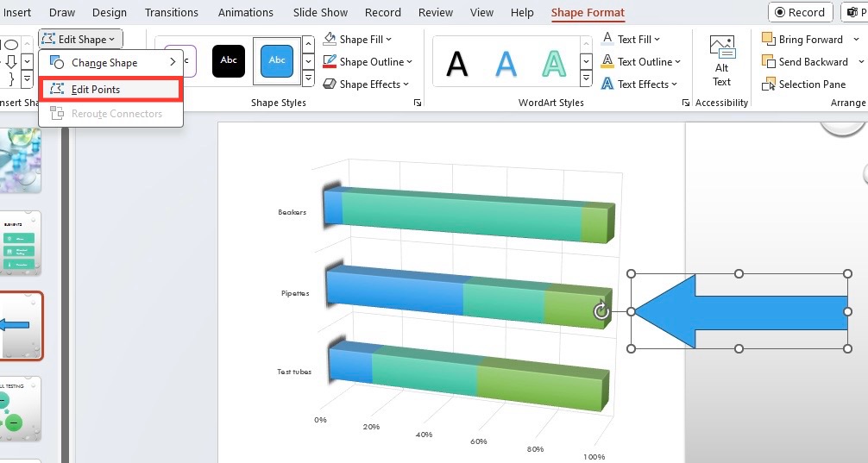Image resolution: width=868 pixels, height=463 pixels.
Task: Click the Text Fill letter A icon
Action: 607,40
